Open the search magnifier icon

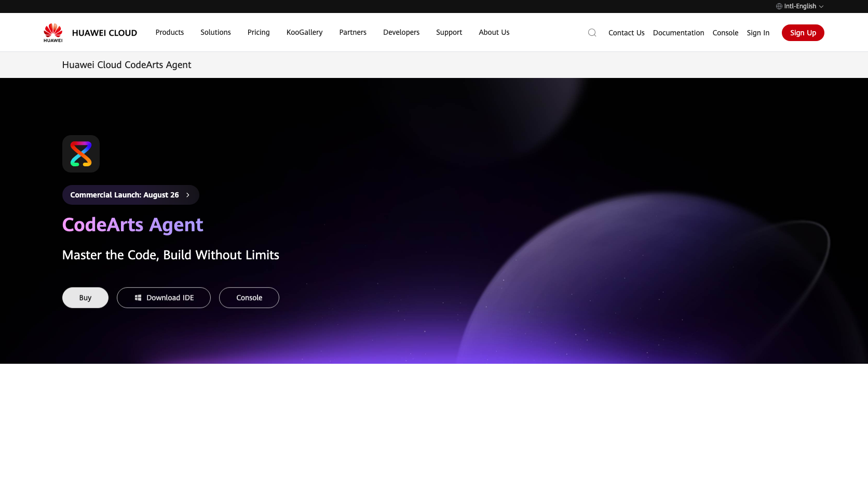592,33
